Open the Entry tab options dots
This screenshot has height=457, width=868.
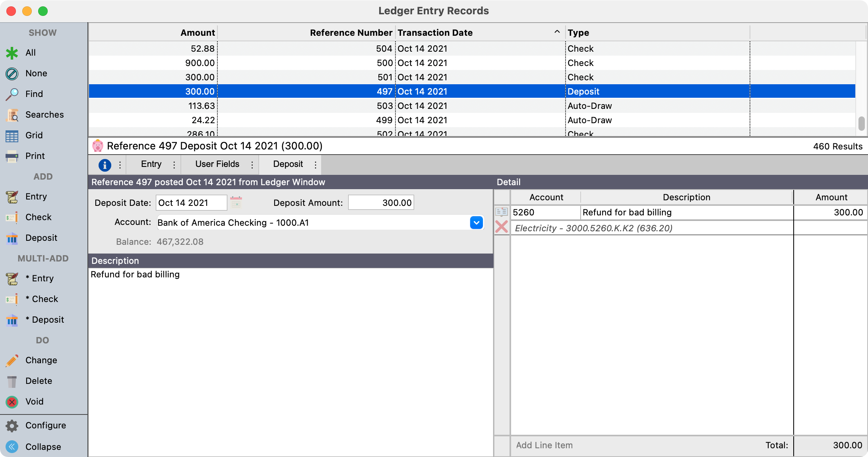point(174,165)
